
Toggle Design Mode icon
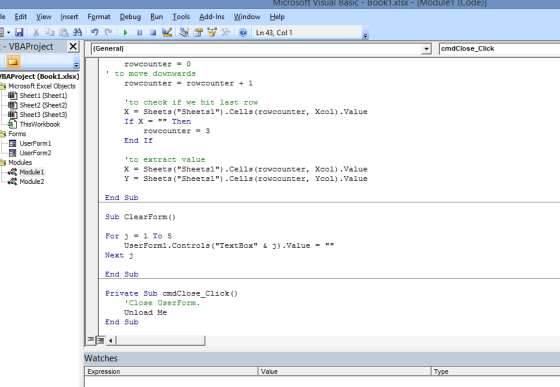pyautogui.click(x=167, y=32)
